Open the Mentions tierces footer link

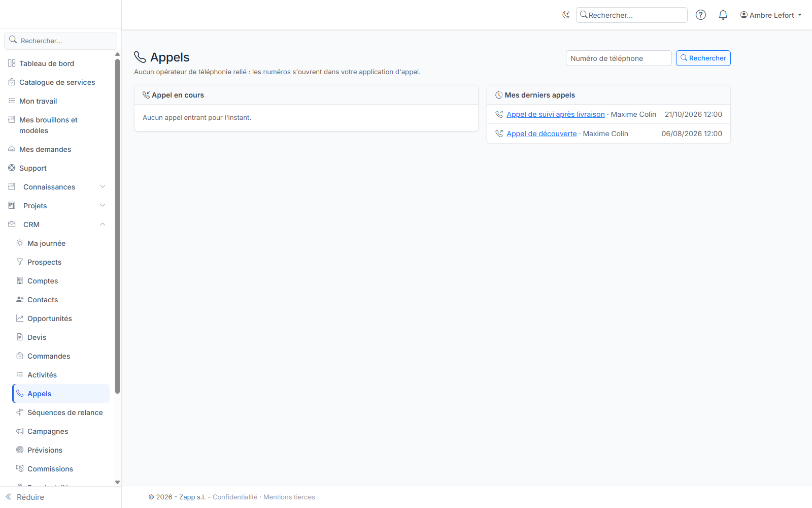[289, 497]
